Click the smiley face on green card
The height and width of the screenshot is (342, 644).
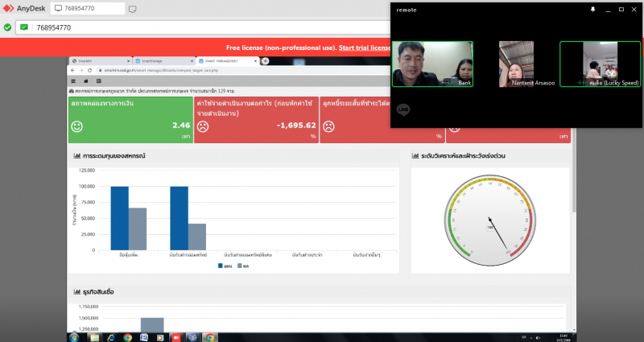pyautogui.click(x=76, y=126)
